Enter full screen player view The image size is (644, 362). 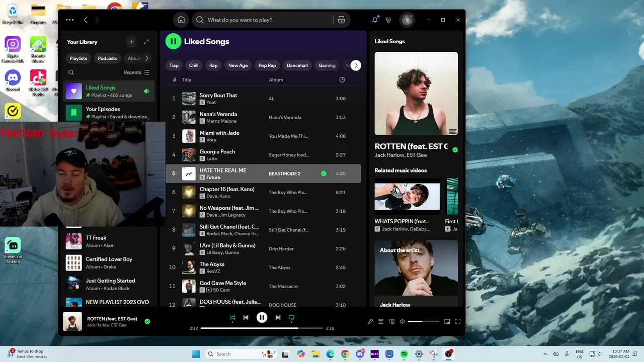pos(458,321)
